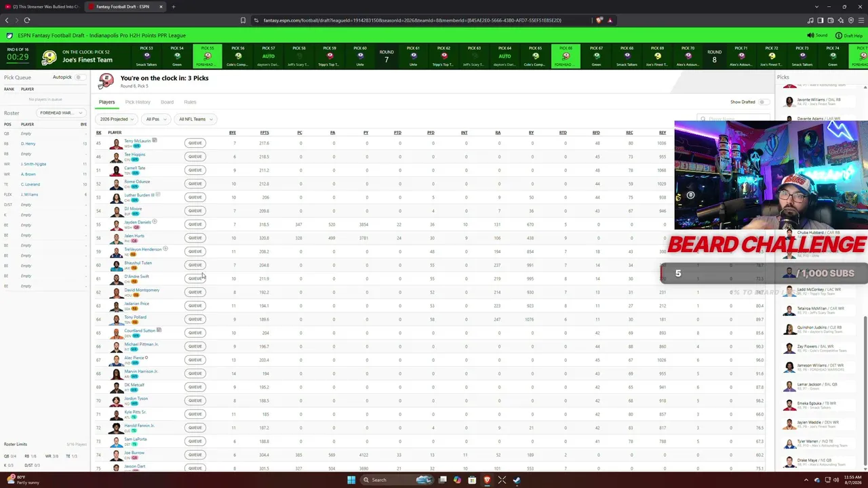
Task: Open Microsoft Store from the taskbar
Action: click(472, 480)
